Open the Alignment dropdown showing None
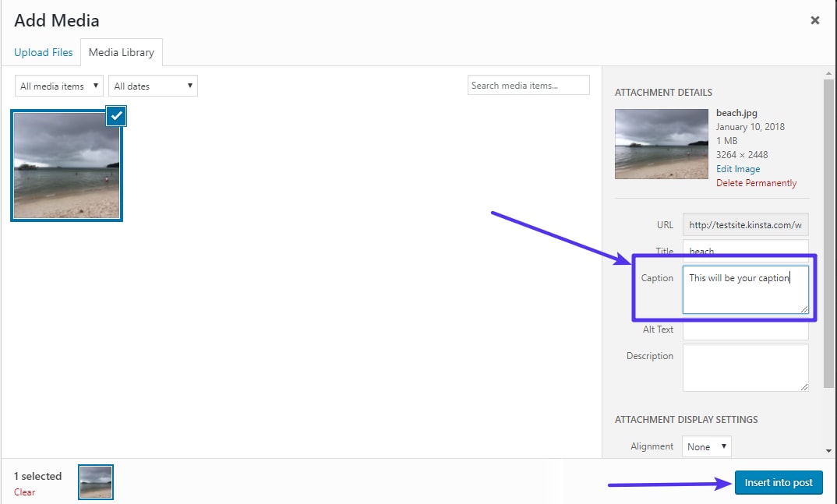Image resolution: width=837 pixels, height=504 pixels. 706,446
